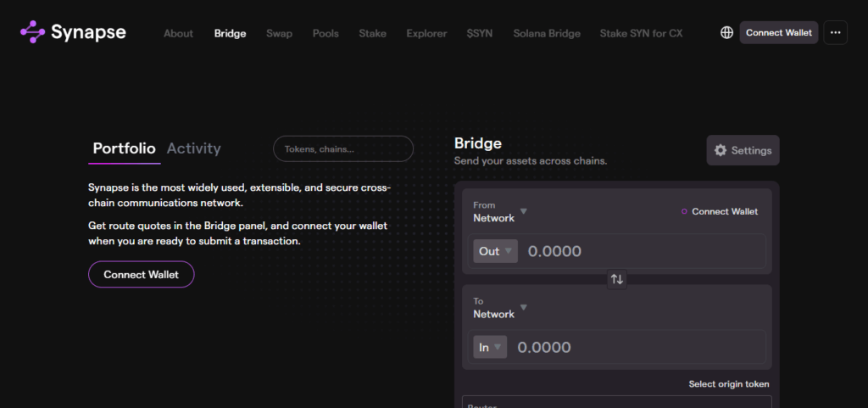Open the In token selector
This screenshot has width=868, height=408.
click(x=490, y=347)
